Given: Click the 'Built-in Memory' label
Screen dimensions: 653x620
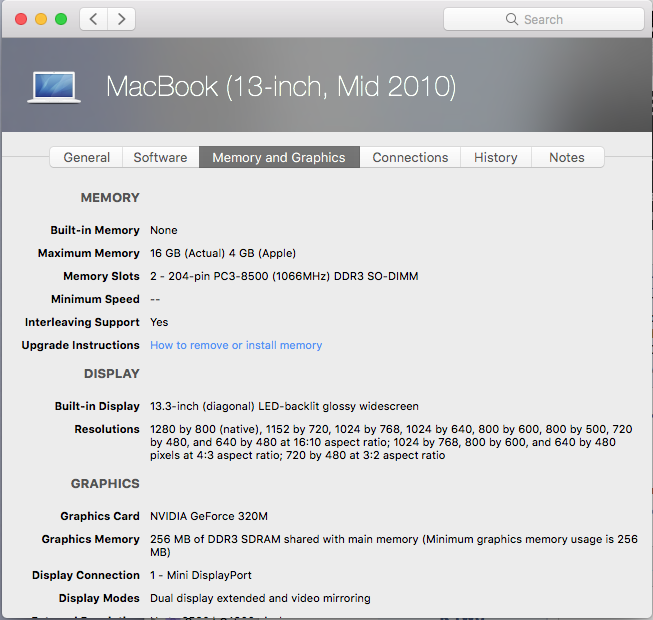Looking at the screenshot, I should coord(95,230).
